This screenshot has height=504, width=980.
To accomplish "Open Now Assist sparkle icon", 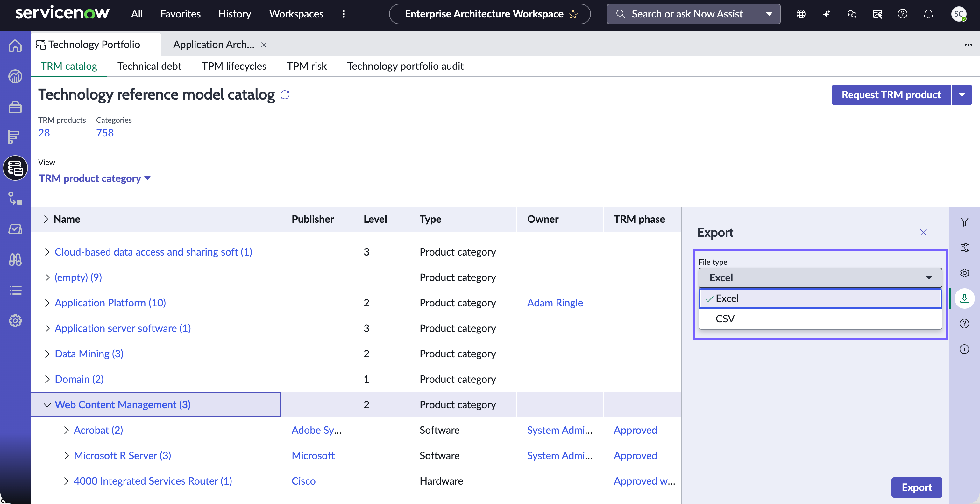I will coord(826,14).
